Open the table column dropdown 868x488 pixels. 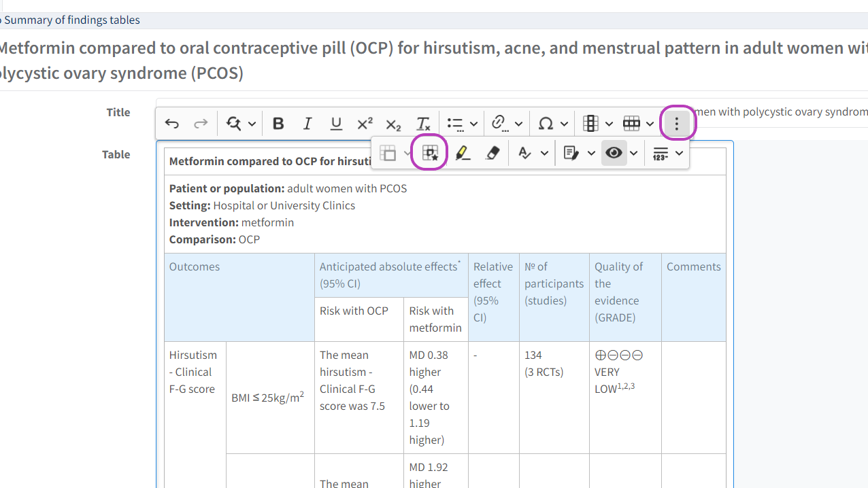point(609,124)
